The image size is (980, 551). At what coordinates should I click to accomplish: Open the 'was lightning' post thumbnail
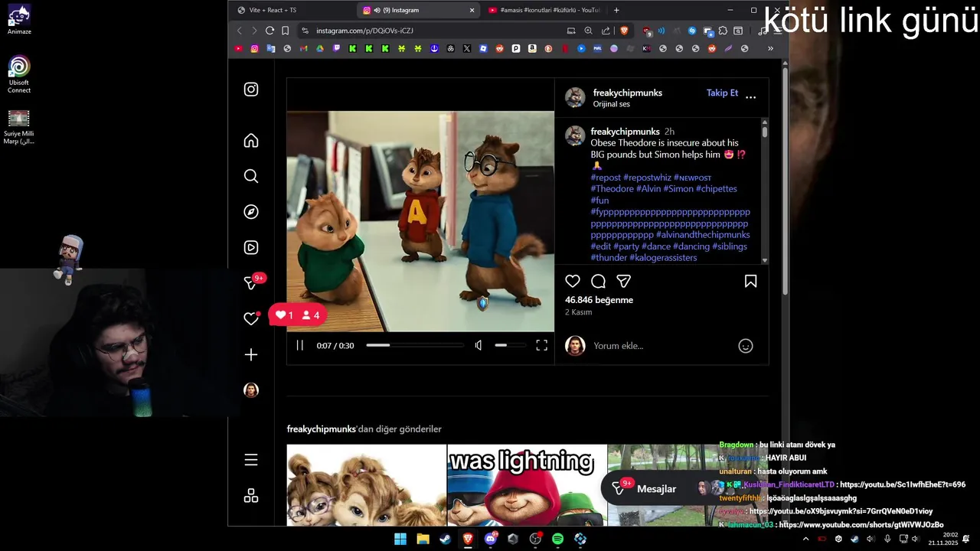coord(527,485)
